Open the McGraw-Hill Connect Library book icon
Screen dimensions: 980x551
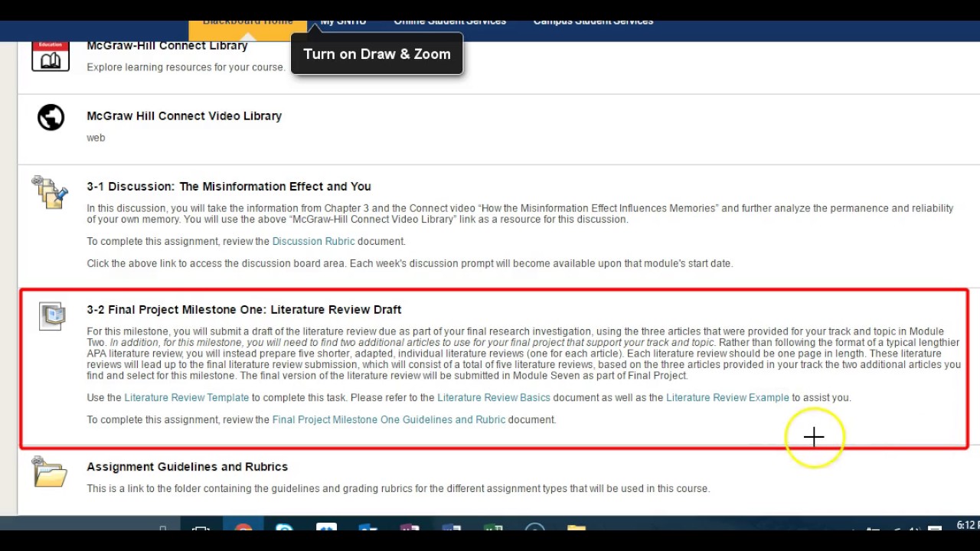click(x=51, y=56)
